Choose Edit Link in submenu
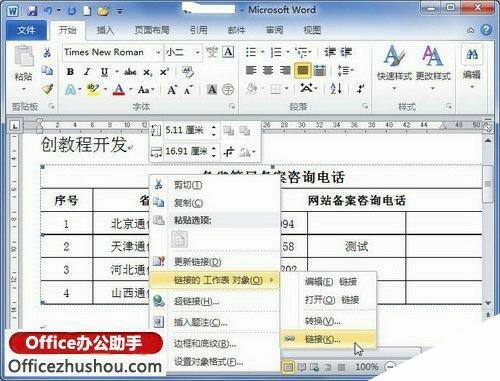The image size is (500, 381). 328,282
